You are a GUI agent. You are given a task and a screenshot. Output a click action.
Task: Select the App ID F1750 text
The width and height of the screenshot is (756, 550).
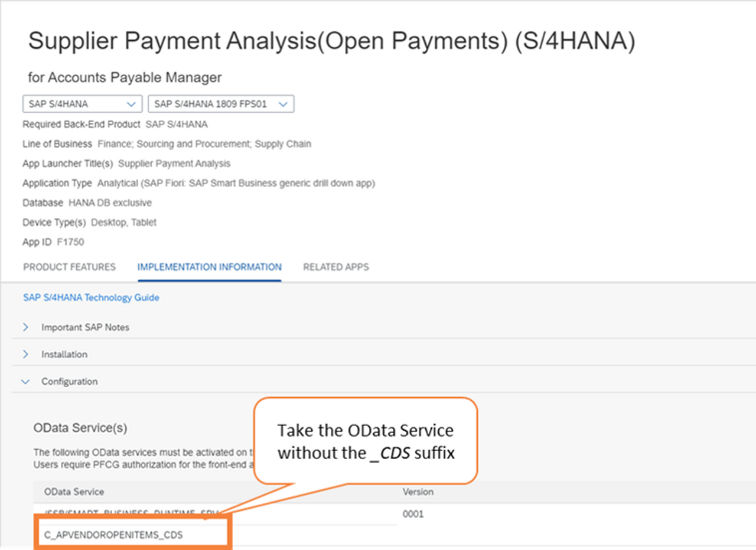pyautogui.click(x=53, y=243)
